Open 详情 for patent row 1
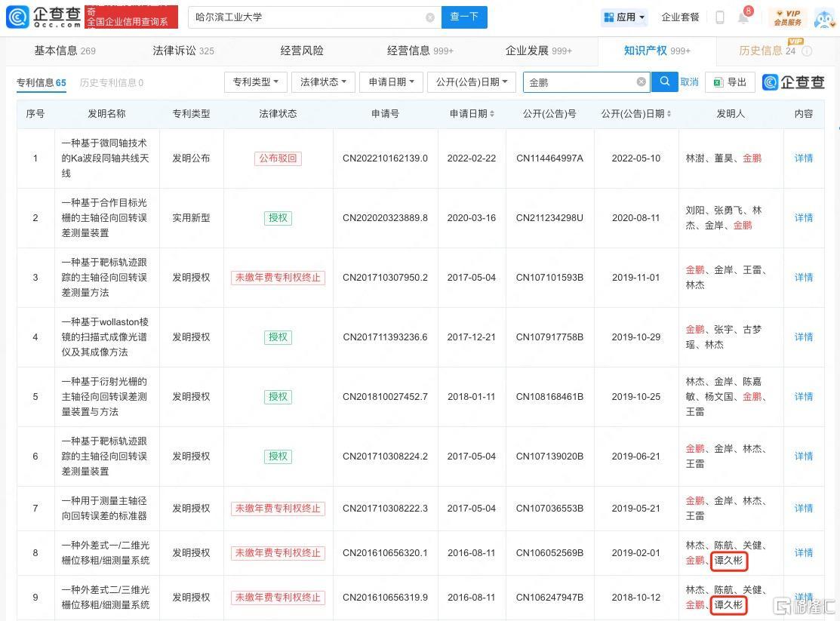 tap(803, 158)
